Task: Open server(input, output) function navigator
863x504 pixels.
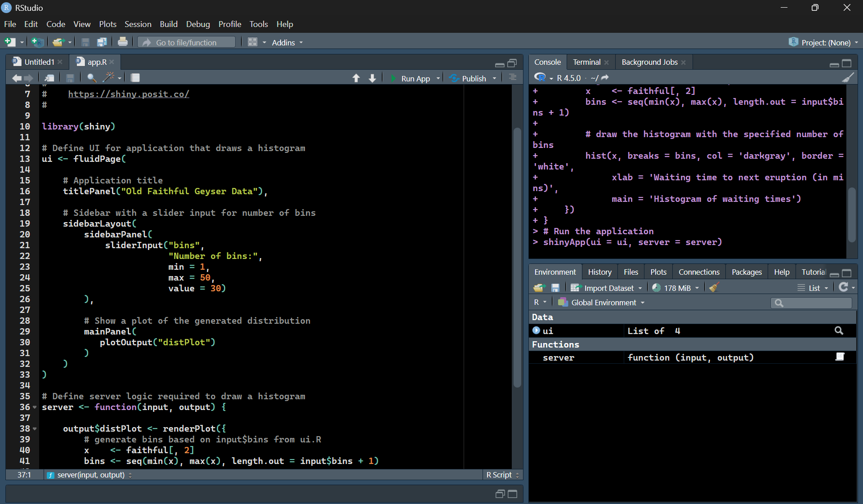Action: point(89,475)
